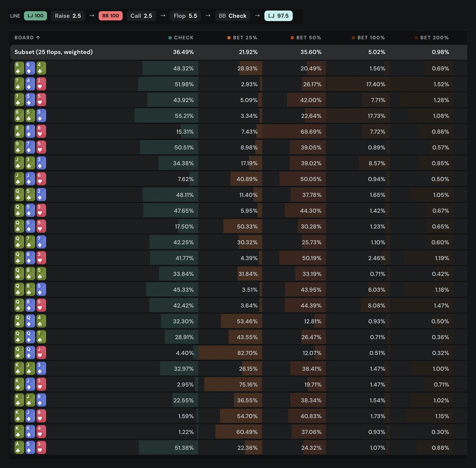Sort by the BET 200% column header
The width and height of the screenshot is (476, 468).
[432, 38]
